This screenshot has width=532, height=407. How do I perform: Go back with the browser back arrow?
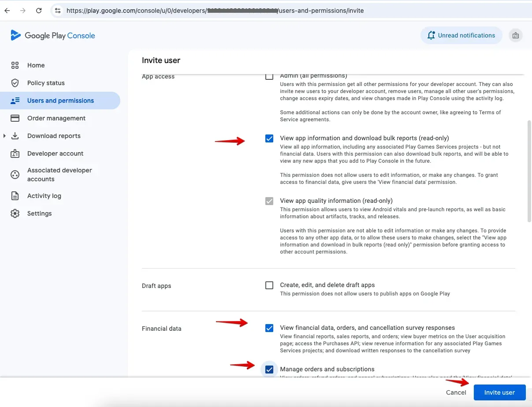point(7,11)
